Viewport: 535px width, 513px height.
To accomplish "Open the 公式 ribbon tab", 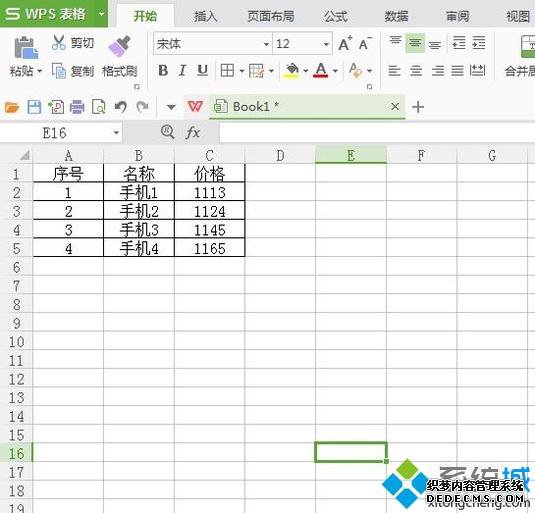I will coord(336,16).
